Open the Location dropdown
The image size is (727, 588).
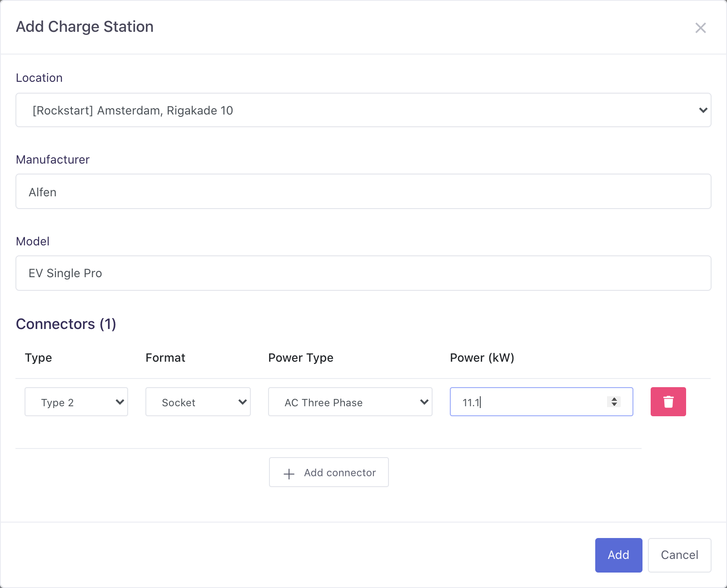[363, 110]
